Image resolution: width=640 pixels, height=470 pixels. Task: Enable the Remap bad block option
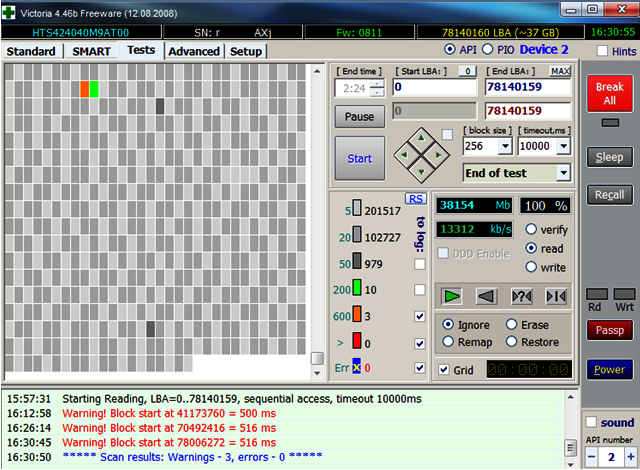click(x=447, y=342)
